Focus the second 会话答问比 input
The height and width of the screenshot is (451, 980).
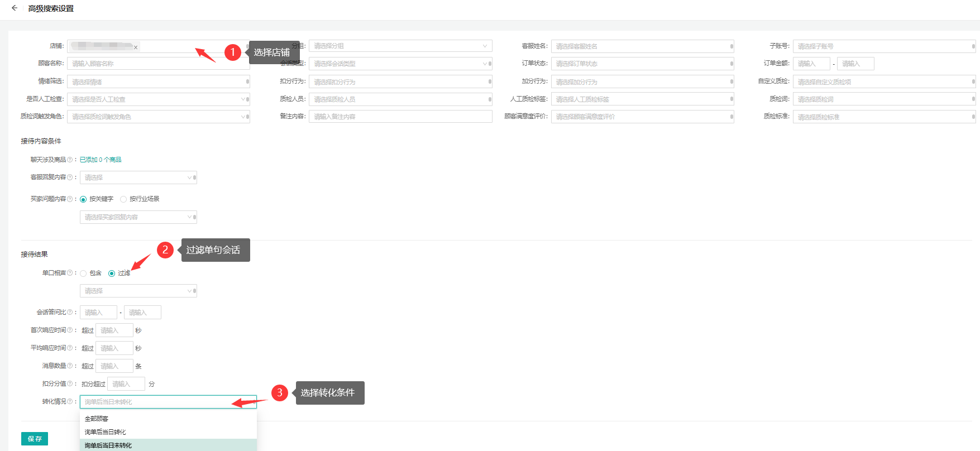click(x=142, y=313)
